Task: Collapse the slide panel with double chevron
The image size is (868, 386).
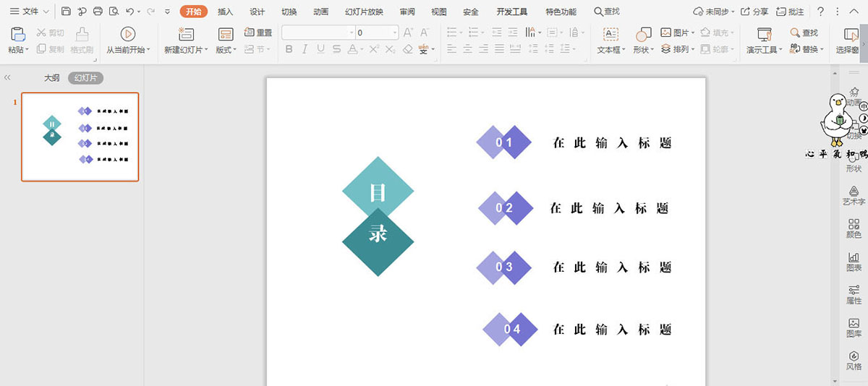Action: pos(8,77)
